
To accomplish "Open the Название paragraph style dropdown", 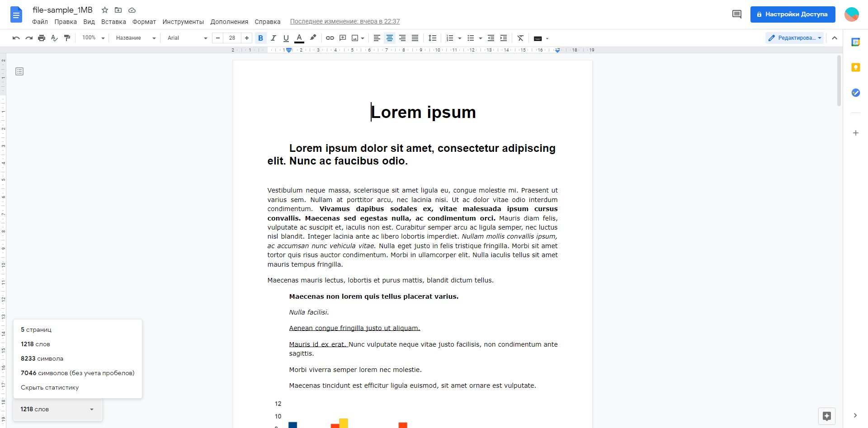I will point(135,38).
